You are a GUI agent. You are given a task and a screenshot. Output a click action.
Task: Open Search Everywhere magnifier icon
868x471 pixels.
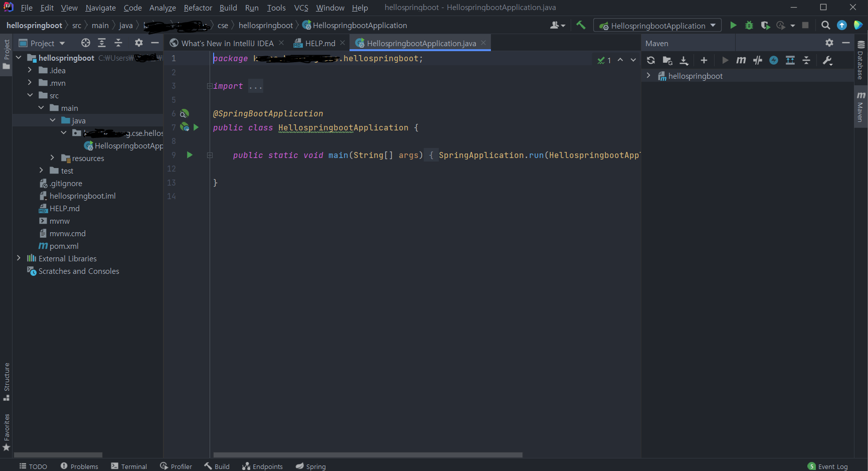point(825,26)
